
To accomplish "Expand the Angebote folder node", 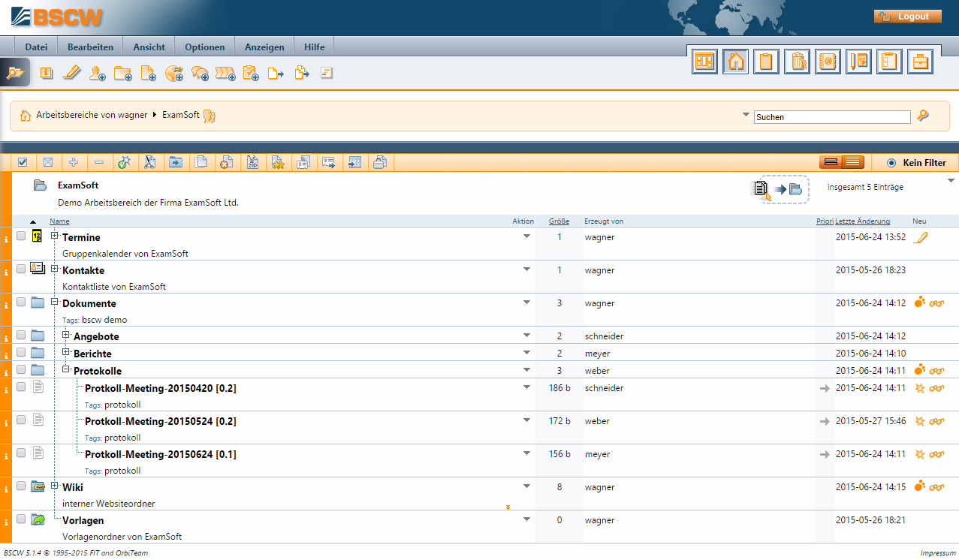I will pyautogui.click(x=66, y=335).
